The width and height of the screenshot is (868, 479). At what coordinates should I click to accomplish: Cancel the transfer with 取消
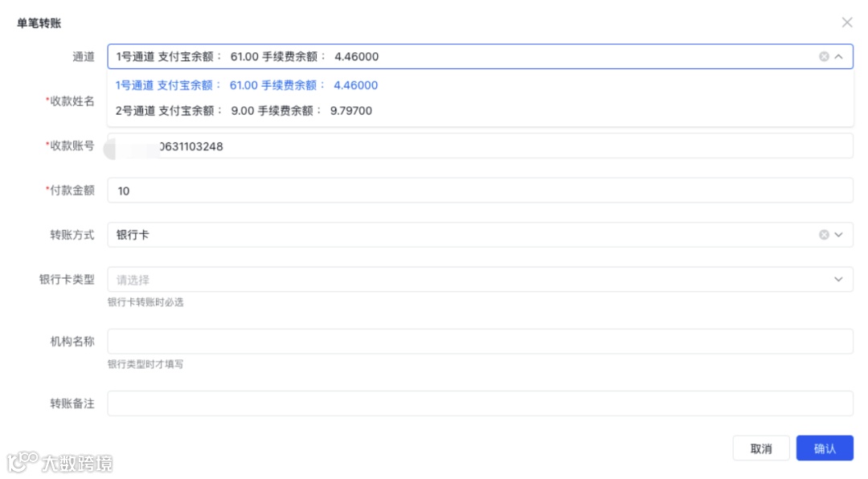[x=761, y=448]
